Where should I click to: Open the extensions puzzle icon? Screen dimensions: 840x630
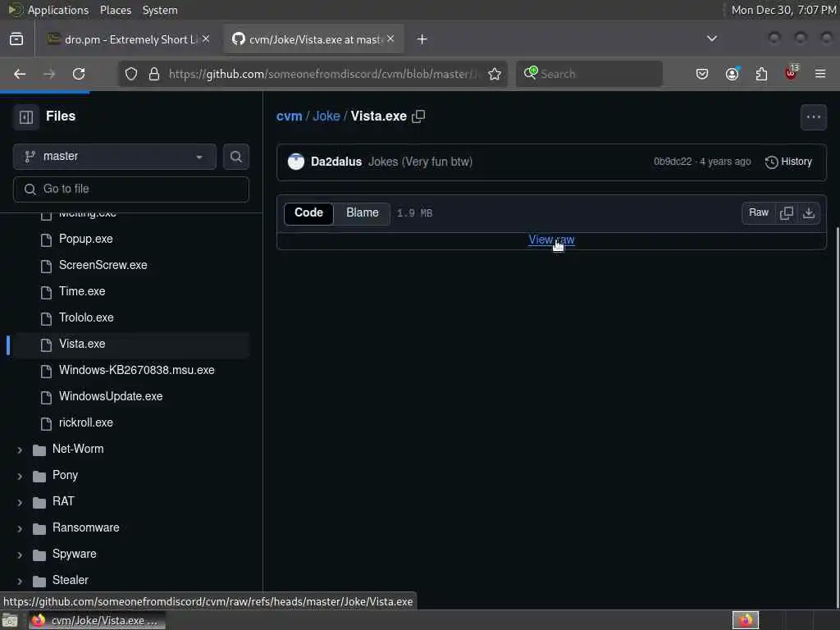click(x=761, y=74)
